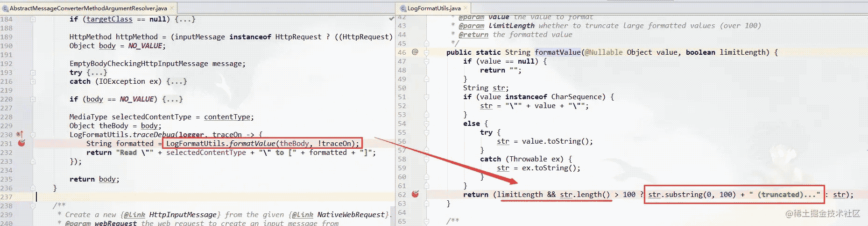Switch to AbstractMessageConverterMethodArgumentResolver.java tab
The height and width of the screenshot is (226, 868).
point(88,8)
